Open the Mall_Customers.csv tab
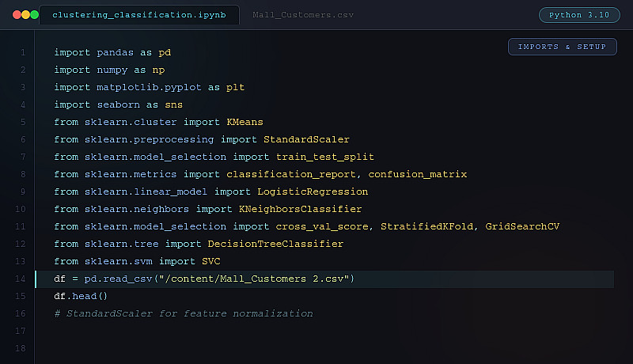Image resolution: width=633 pixels, height=364 pixels. click(x=294, y=15)
